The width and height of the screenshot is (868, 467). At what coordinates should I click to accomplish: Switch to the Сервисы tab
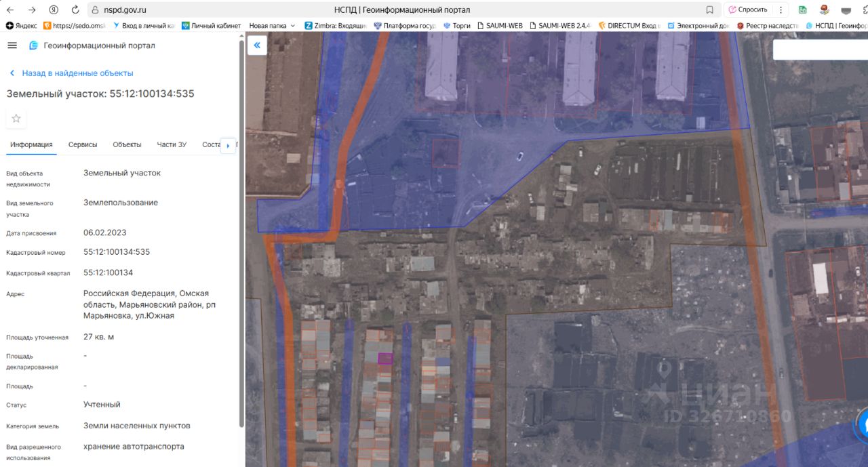83,145
